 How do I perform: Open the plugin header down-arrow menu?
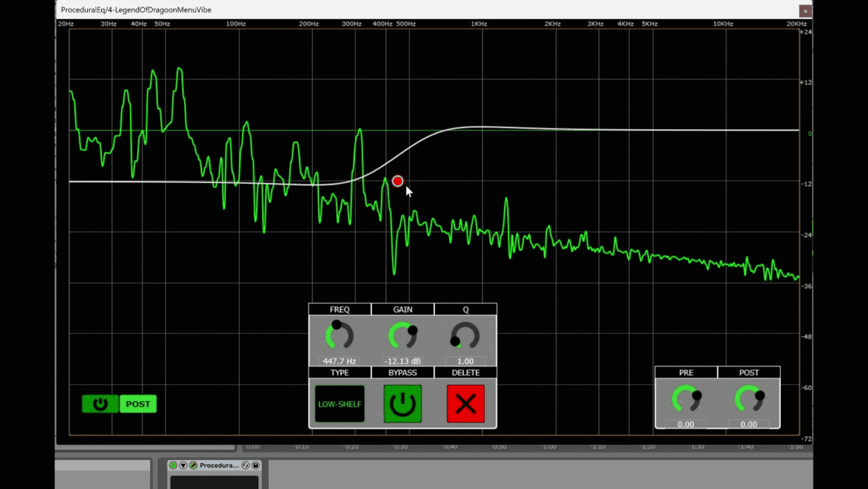(x=183, y=465)
